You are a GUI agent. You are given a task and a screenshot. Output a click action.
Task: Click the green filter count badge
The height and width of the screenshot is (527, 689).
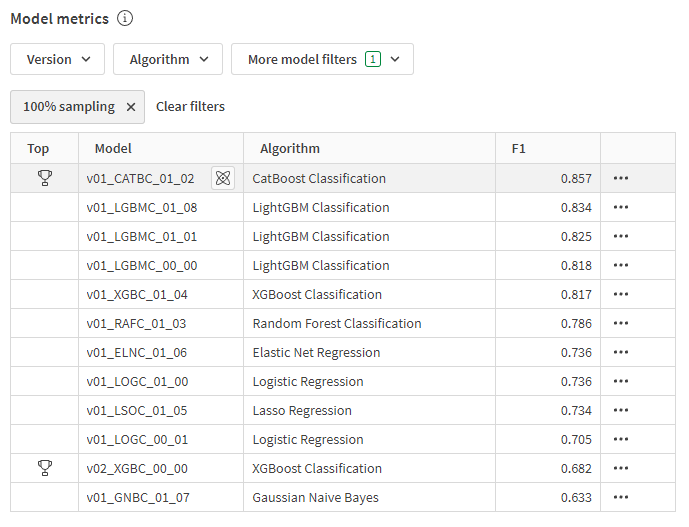point(373,59)
